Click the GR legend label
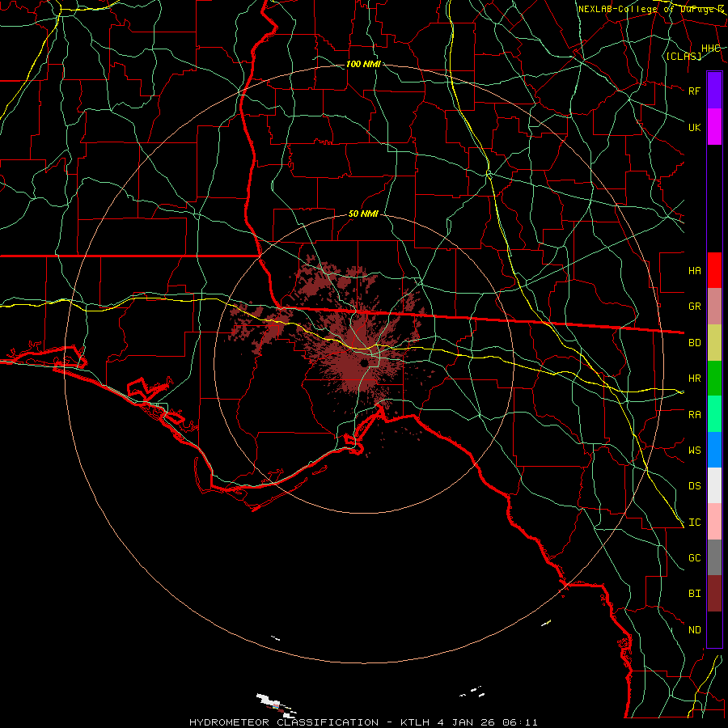 [694, 307]
